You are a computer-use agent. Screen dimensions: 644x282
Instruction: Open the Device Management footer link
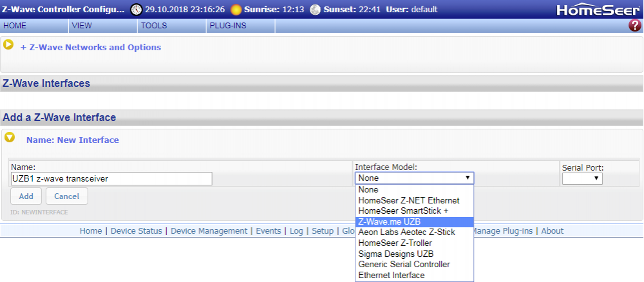[209, 230]
